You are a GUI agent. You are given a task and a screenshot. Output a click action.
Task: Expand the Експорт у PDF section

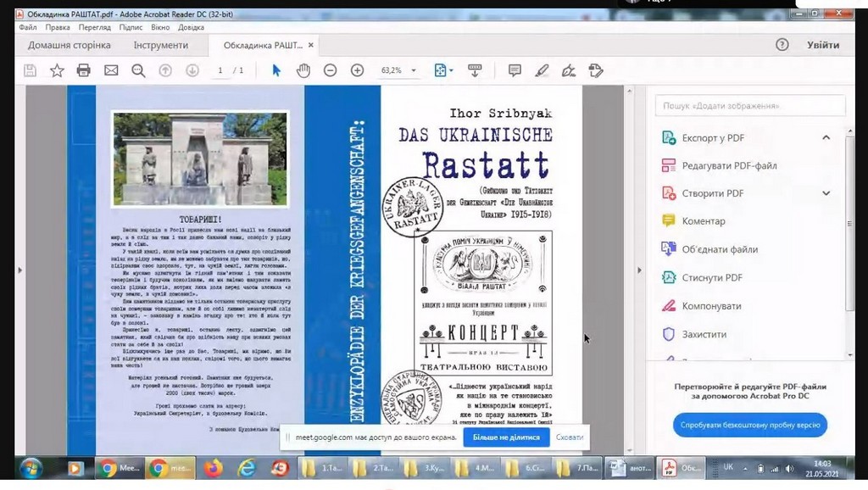click(826, 137)
